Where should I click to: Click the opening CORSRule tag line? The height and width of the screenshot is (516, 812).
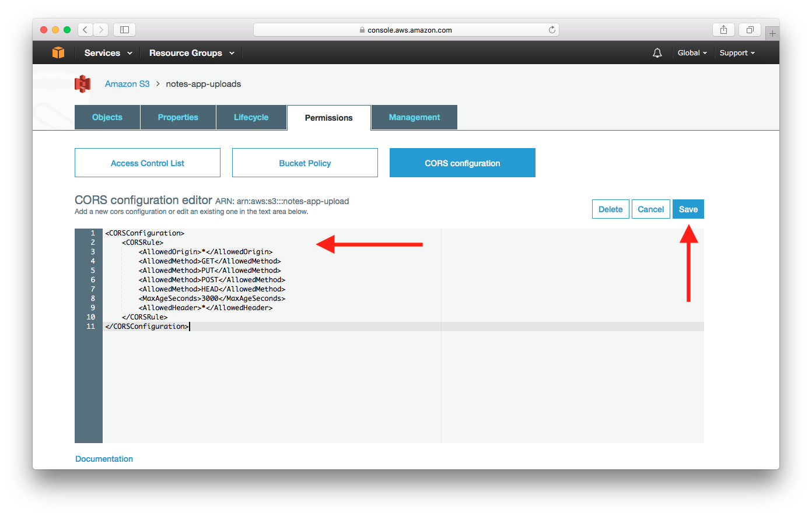point(143,243)
